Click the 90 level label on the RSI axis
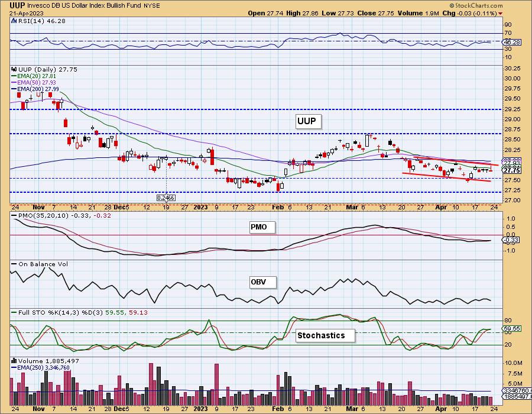The height and width of the screenshot is (414, 532). pos(508,24)
